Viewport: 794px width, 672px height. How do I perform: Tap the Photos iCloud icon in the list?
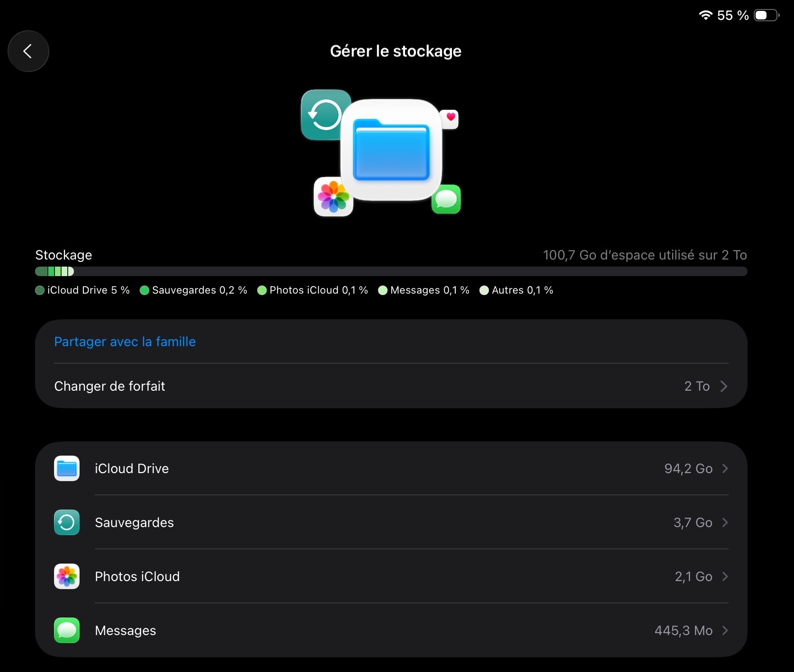click(x=67, y=576)
